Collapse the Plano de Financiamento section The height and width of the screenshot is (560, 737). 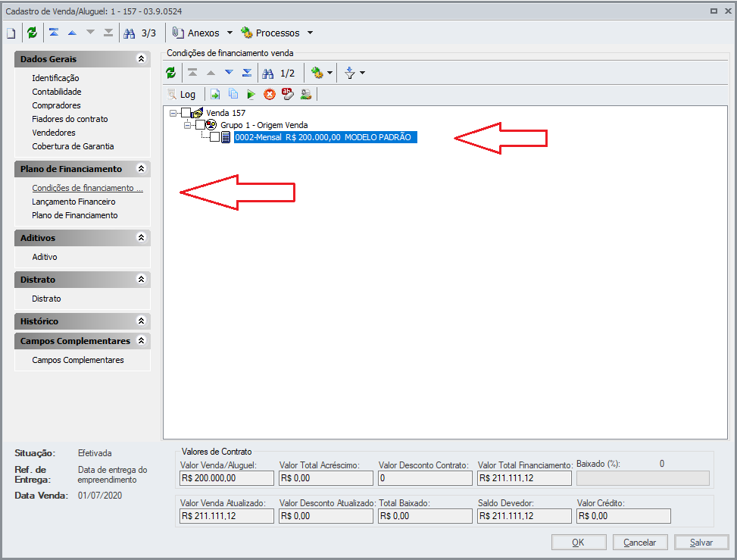coord(141,168)
